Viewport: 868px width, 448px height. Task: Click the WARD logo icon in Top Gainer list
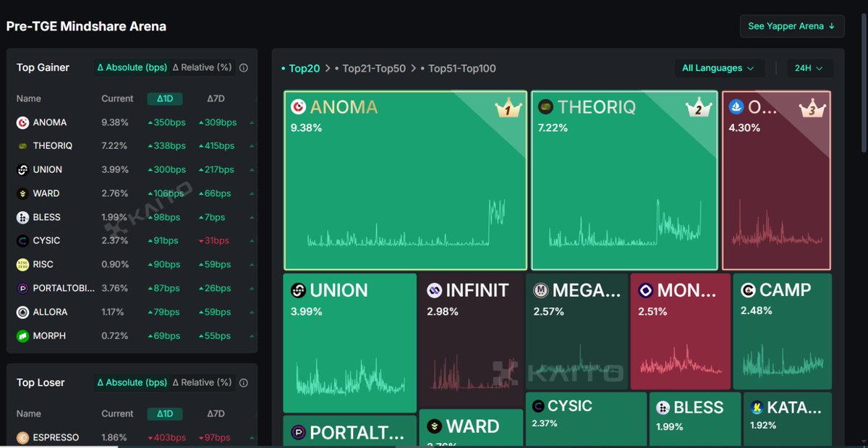(22, 194)
